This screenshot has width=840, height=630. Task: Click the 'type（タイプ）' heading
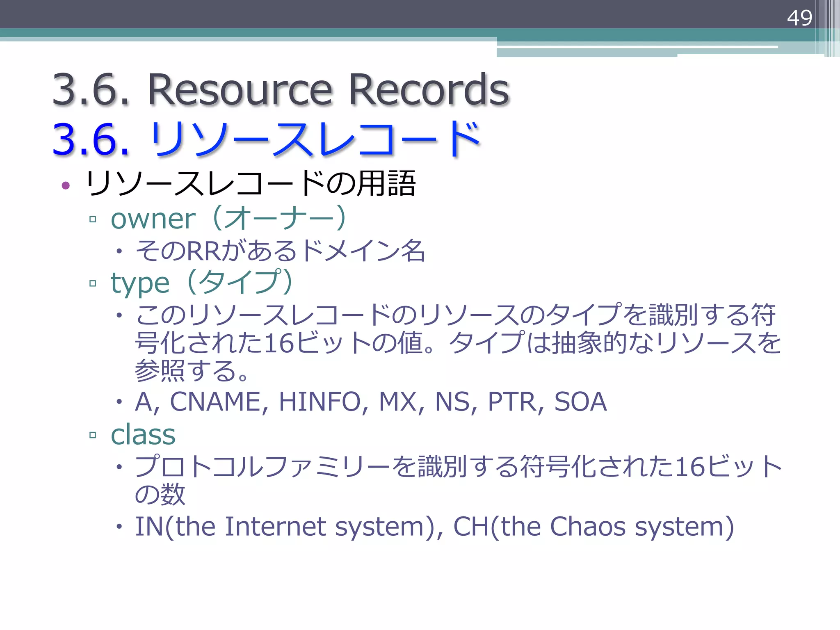pyautogui.click(x=202, y=282)
